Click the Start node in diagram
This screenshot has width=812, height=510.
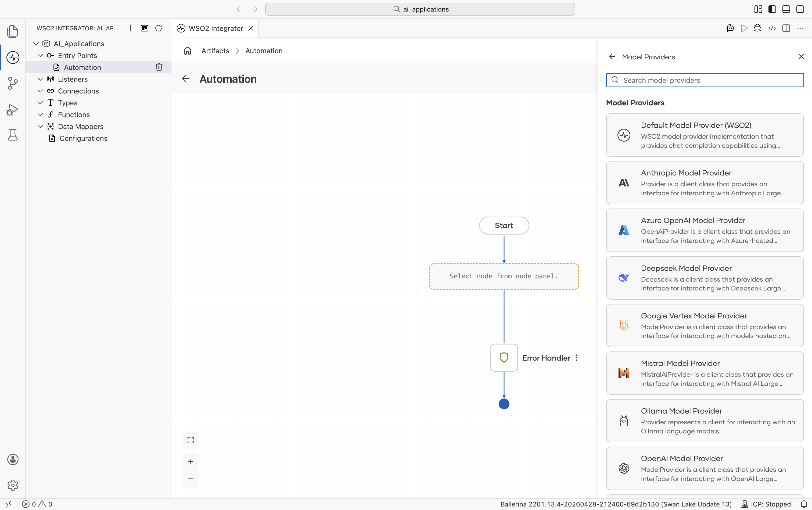(504, 226)
